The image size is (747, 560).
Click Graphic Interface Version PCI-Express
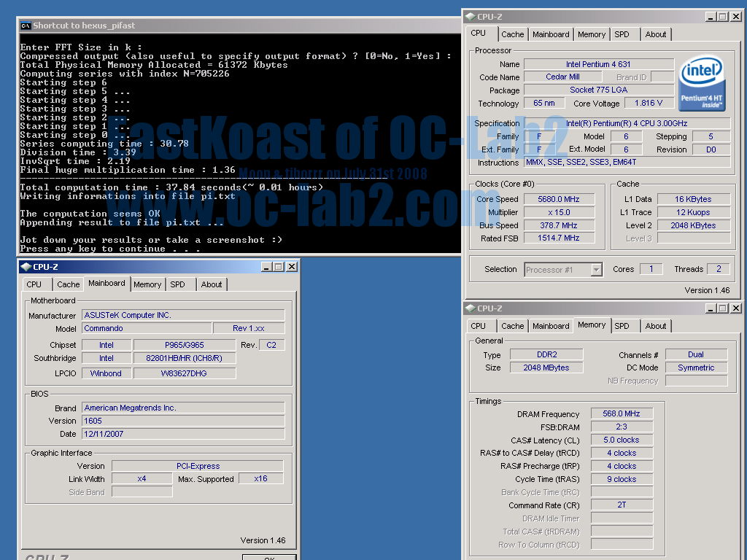pyautogui.click(x=198, y=466)
